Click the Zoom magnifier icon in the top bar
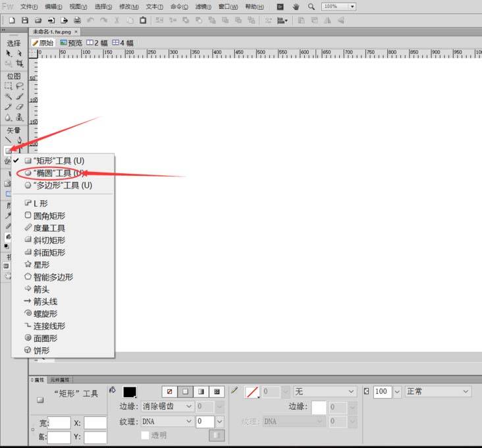 click(311, 7)
